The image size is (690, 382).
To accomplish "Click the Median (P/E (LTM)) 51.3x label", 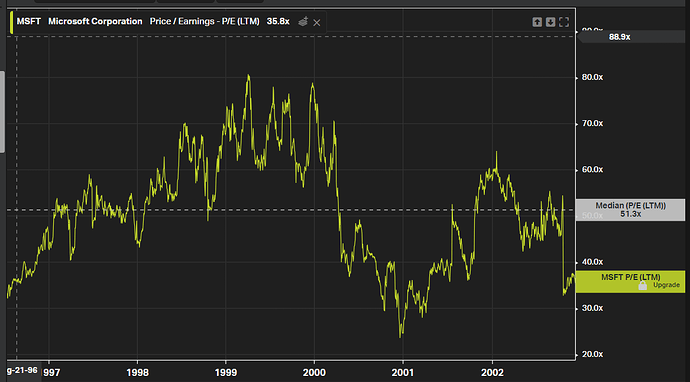I will coord(630,210).
